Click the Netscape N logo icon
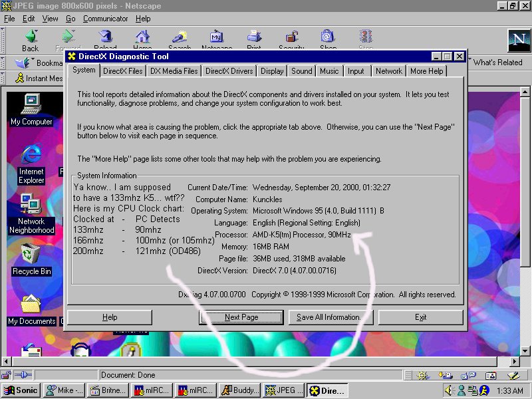The width and height of the screenshot is (532, 399). (x=518, y=41)
